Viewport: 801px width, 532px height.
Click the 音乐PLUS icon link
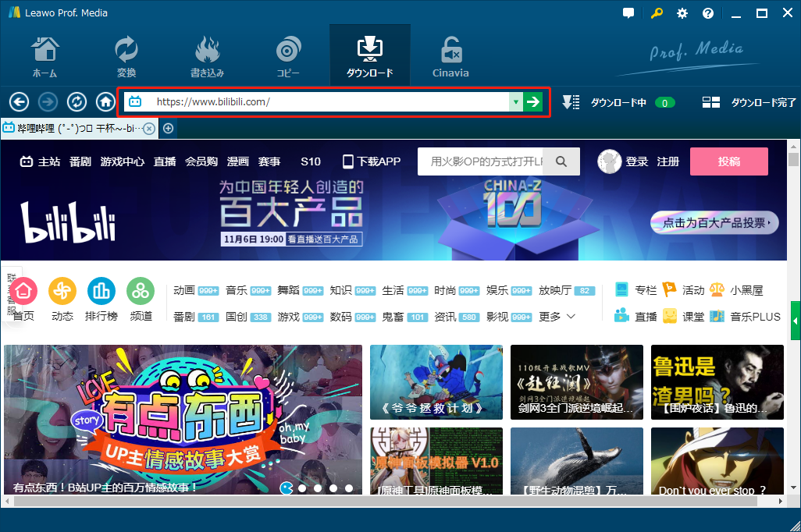(746, 316)
